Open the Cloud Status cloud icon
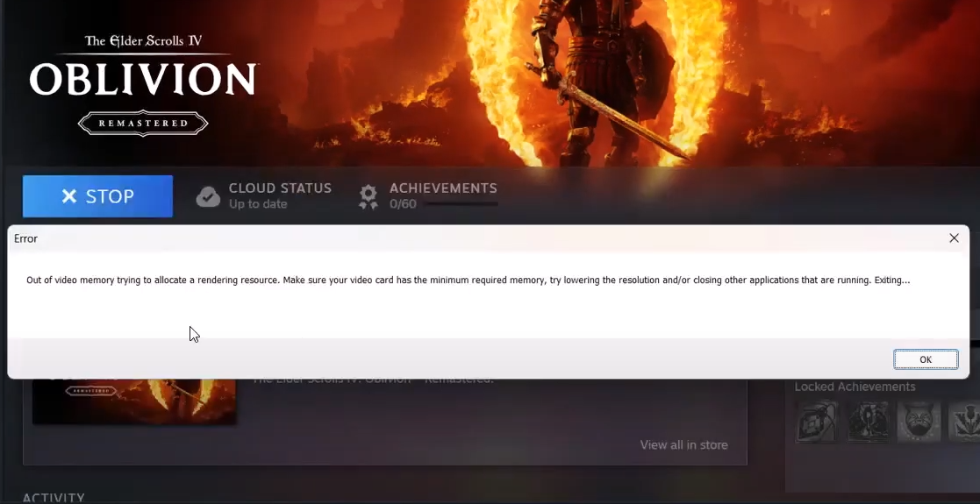980x504 pixels. (x=208, y=196)
